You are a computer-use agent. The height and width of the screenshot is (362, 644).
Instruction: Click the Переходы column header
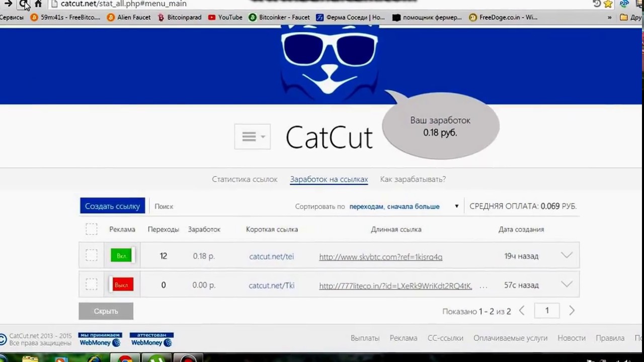point(164,229)
